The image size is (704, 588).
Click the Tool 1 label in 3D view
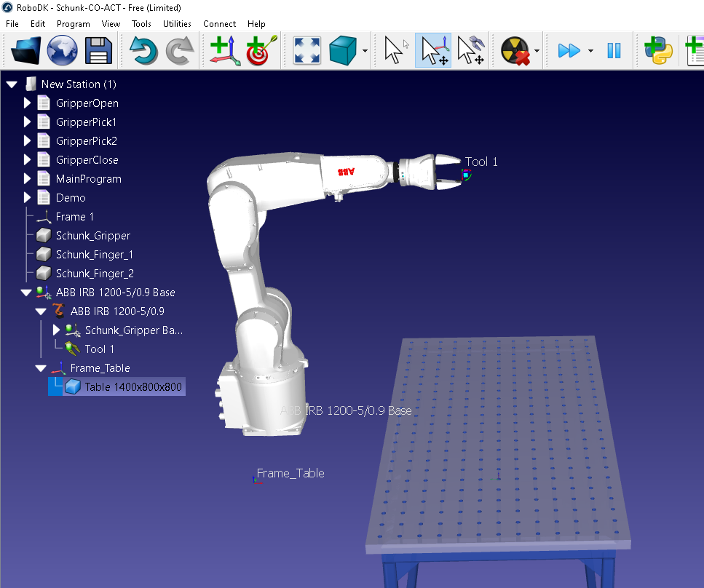tap(481, 162)
